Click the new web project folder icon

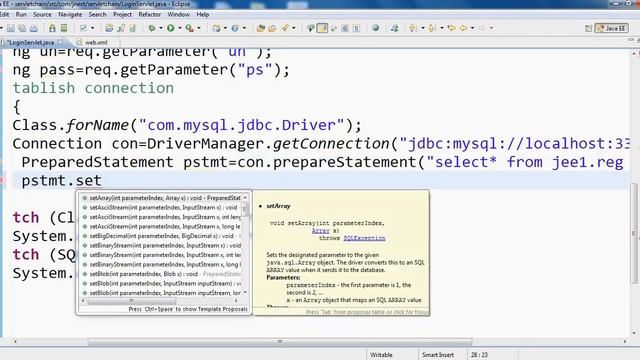pos(109,28)
